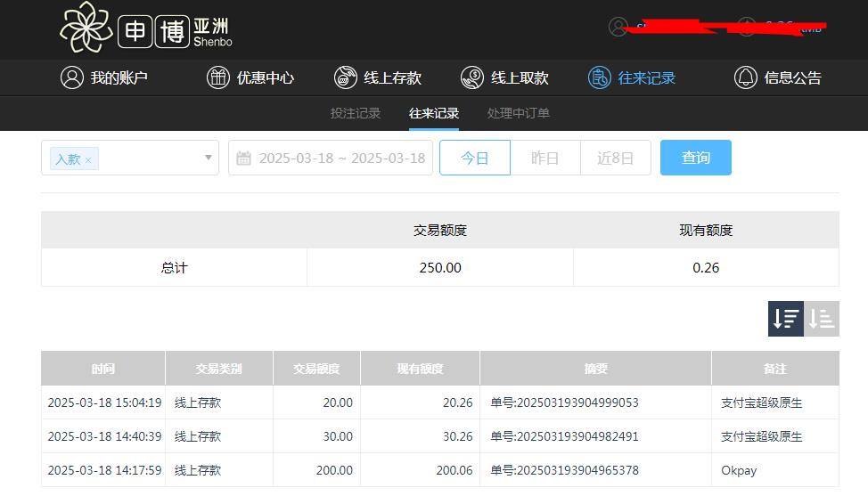This screenshot has width=868, height=496.
Task: Click the 线上取款 withdrawal icon
Action: coord(472,78)
